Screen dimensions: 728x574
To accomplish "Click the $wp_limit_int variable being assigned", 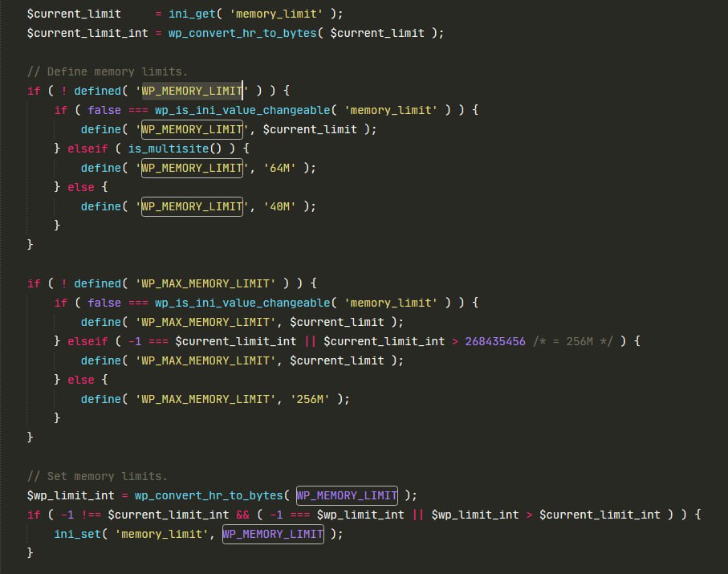I will [71, 495].
